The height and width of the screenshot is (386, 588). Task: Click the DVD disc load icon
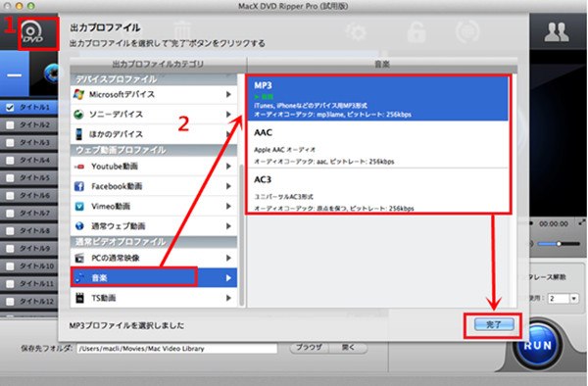tap(32, 32)
